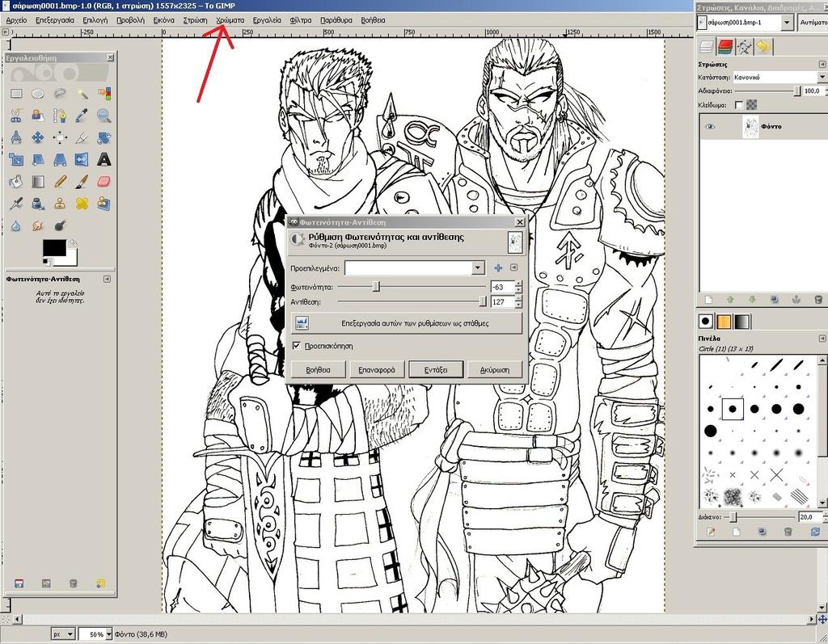Pick the Pencil tool

60,182
